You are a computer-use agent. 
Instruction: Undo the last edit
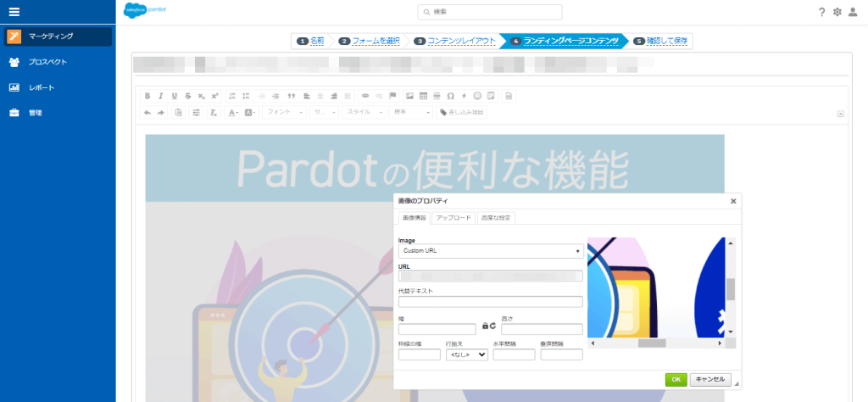(147, 113)
